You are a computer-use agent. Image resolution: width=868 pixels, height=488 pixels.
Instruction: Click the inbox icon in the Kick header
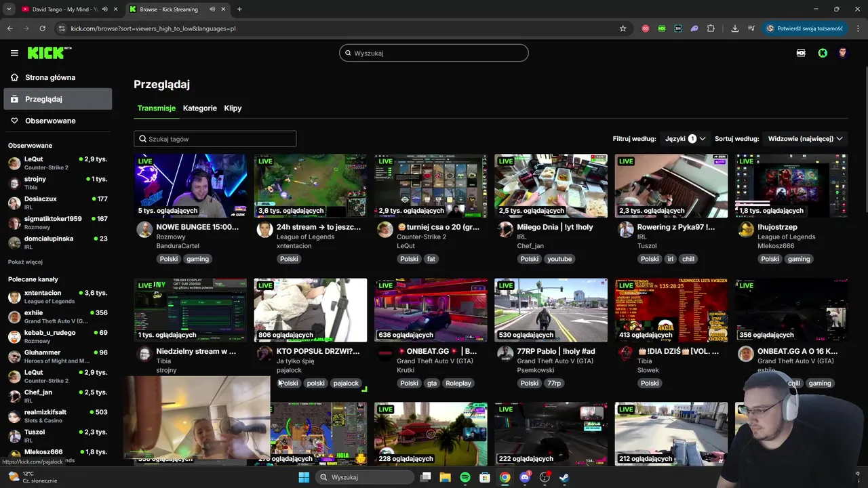pyautogui.click(x=801, y=53)
